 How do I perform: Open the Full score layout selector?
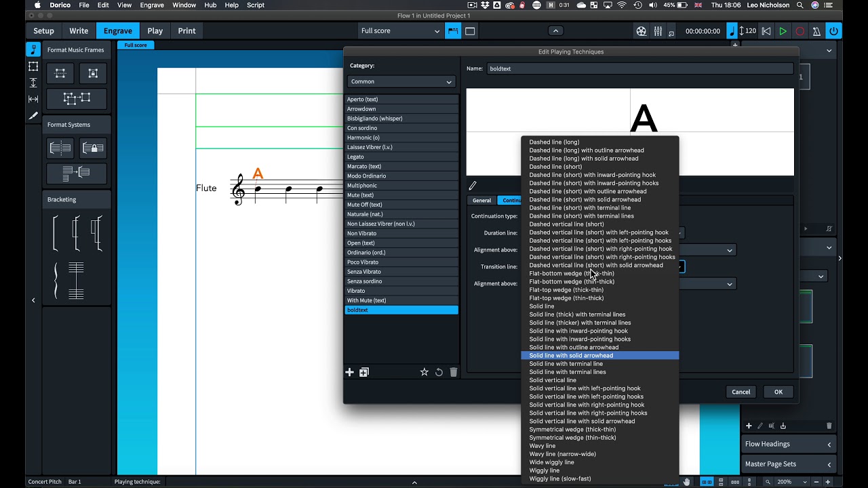pos(400,31)
